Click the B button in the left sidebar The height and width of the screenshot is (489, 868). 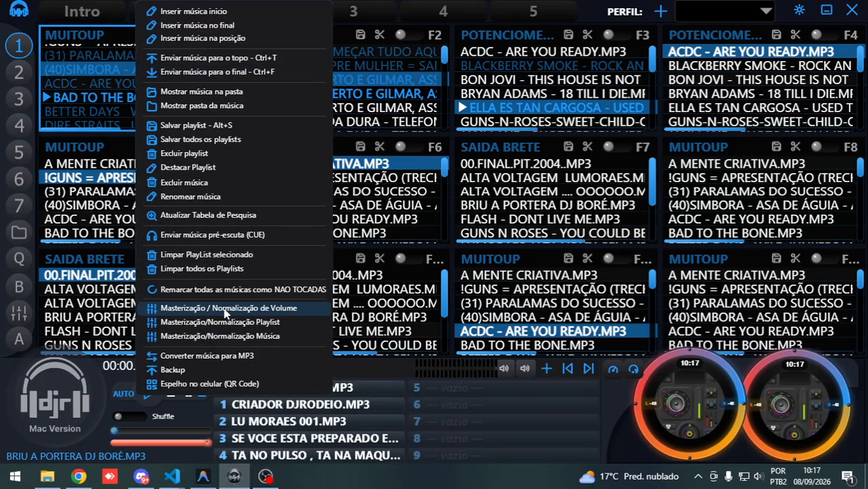19,287
